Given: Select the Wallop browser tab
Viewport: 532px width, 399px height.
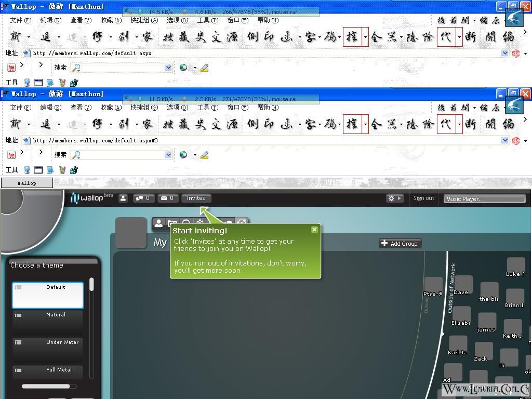Looking at the screenshot, I should [x=27, y=183].
